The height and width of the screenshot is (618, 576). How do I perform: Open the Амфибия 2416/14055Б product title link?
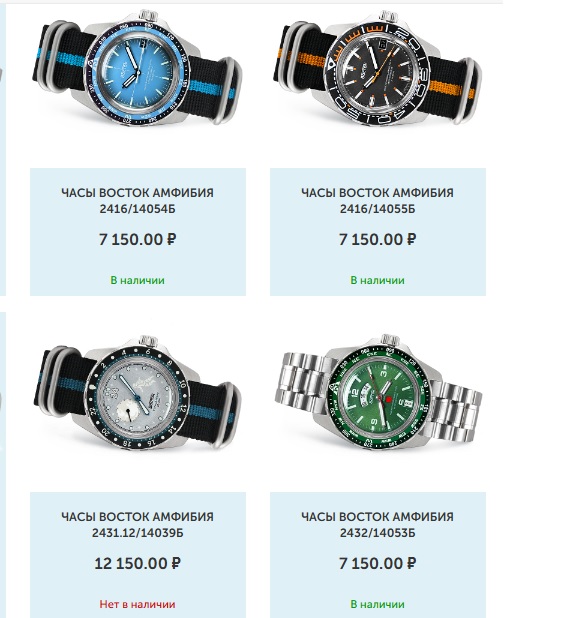coord(377,200)
